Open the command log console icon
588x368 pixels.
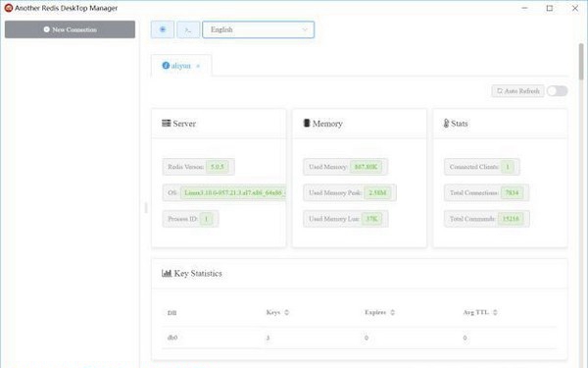pyautogui.click(x=188, y=29)
